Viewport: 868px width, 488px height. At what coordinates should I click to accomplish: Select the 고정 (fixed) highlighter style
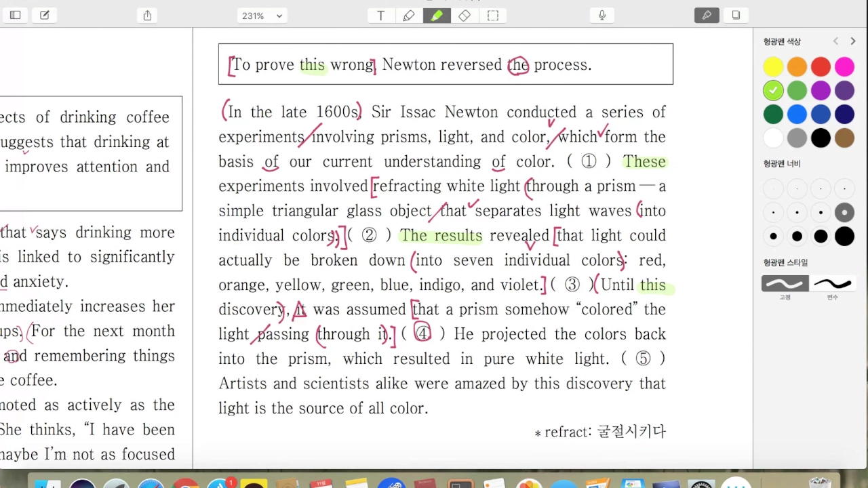pyautogui.click(x=785, y=283)
